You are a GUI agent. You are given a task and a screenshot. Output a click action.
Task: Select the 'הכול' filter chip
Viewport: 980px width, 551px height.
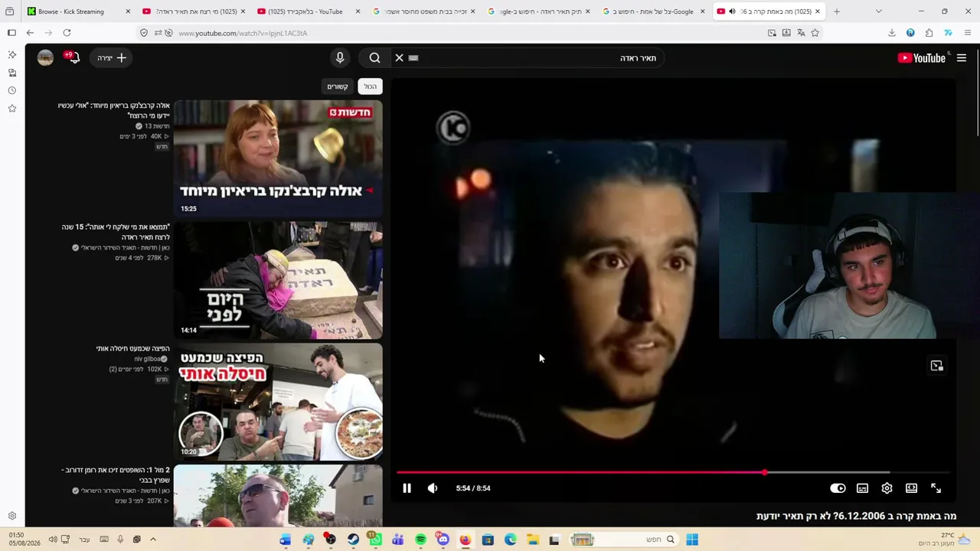tap(371, 86)
